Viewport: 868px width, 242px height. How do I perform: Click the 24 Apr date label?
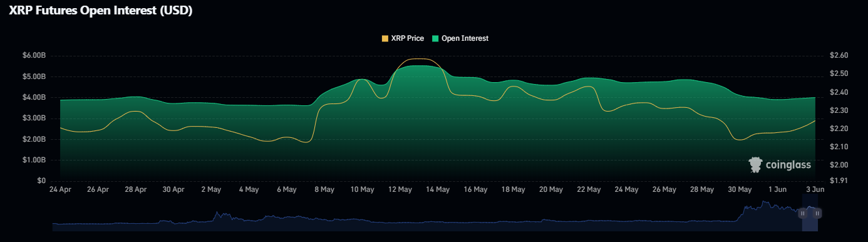click(60, 189)
